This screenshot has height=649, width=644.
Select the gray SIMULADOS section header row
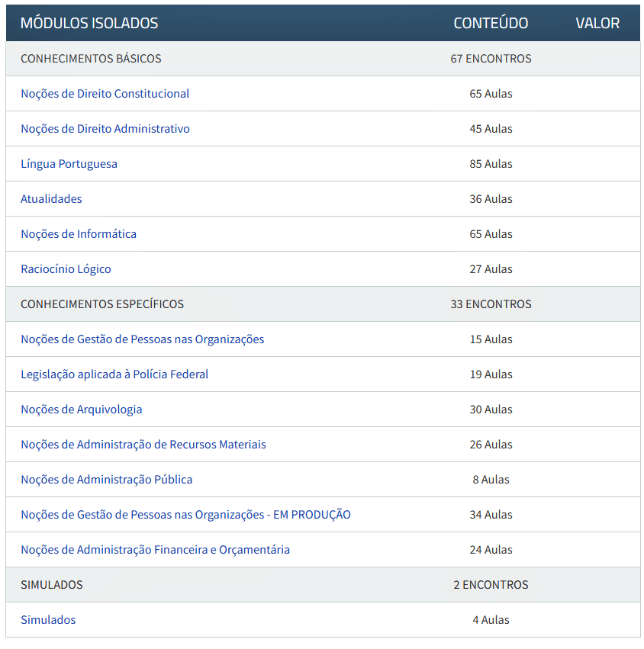click(52, 585)
